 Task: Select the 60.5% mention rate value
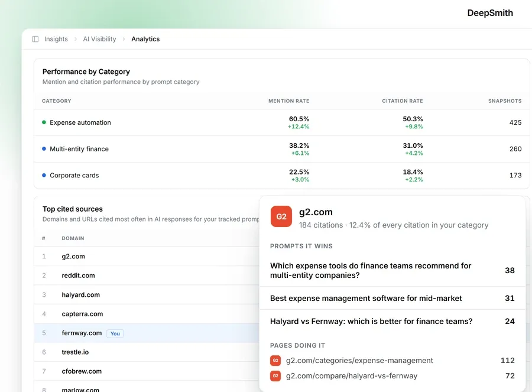(x=299, y=119)
